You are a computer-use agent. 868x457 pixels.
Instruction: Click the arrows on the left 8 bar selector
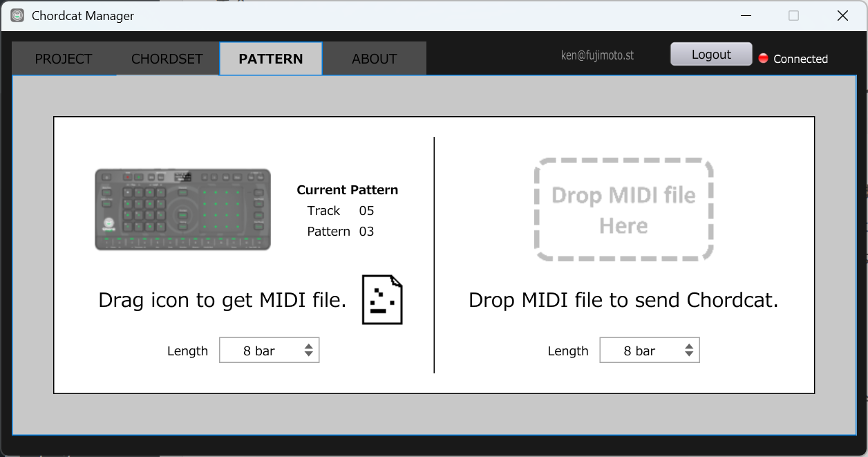point(309,351)
